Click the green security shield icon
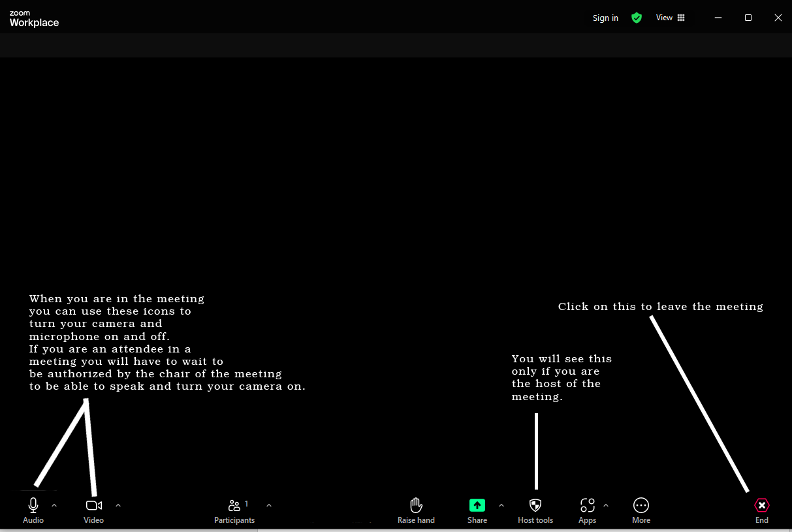 [x=637, y=18]
